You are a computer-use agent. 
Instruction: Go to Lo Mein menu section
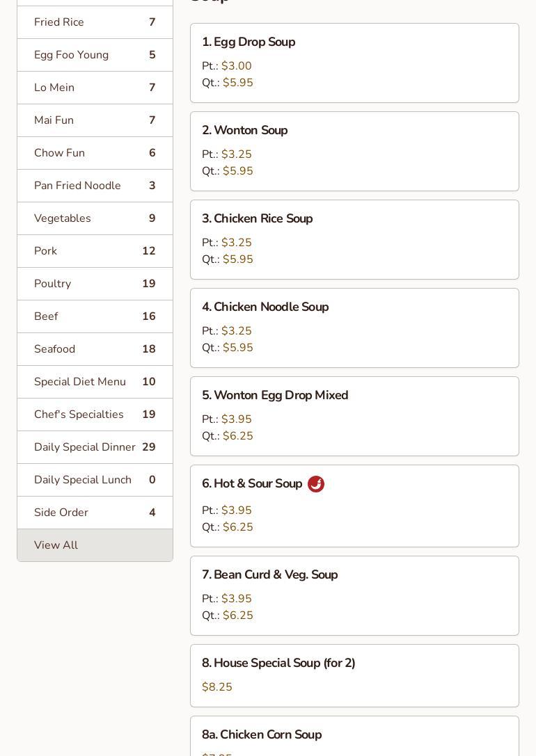coord(95,88)
